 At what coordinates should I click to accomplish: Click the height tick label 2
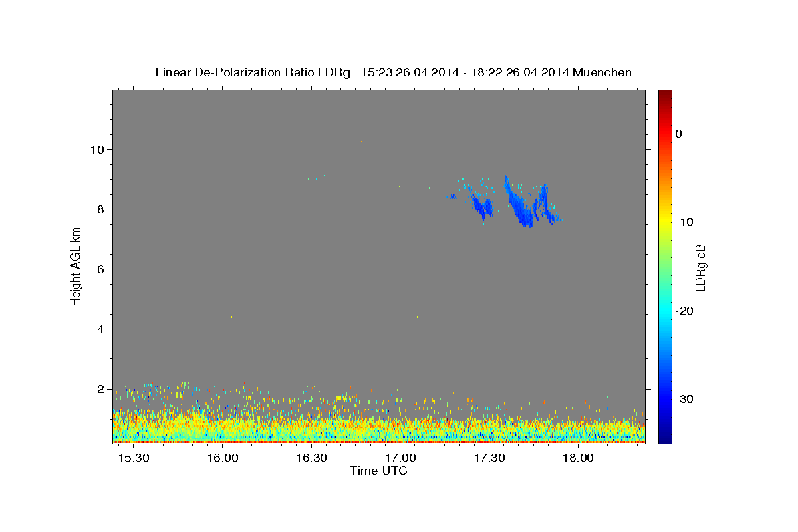click(x=101, y=388)
